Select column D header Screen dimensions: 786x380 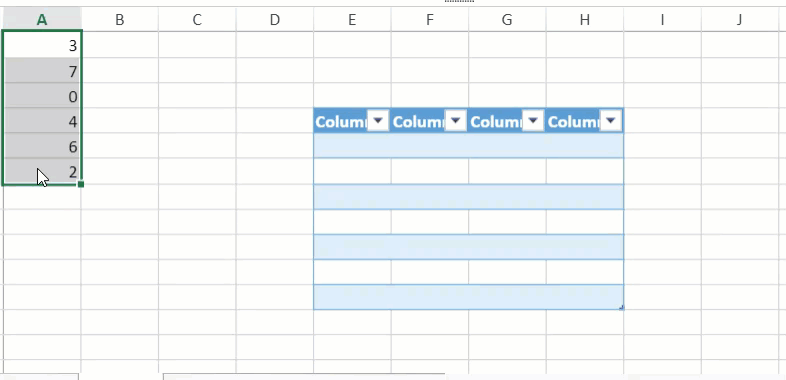pos(275,20)
